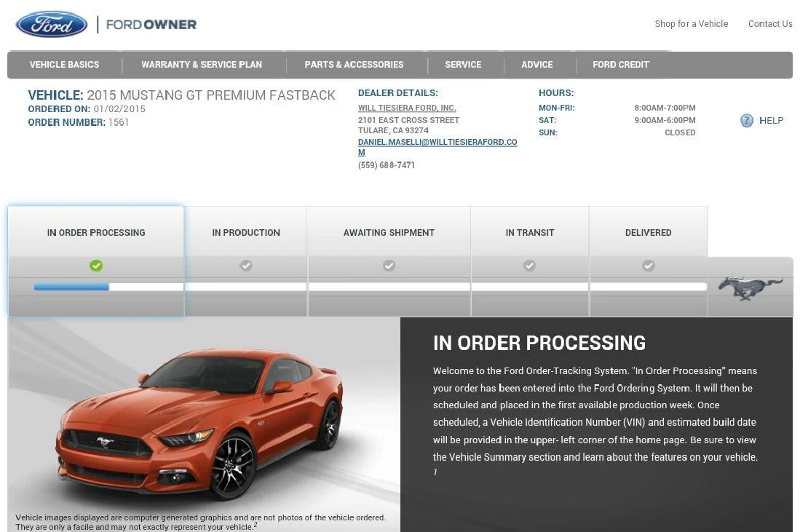Open the Advice menu
800x532 pixels.
(537, 65)
